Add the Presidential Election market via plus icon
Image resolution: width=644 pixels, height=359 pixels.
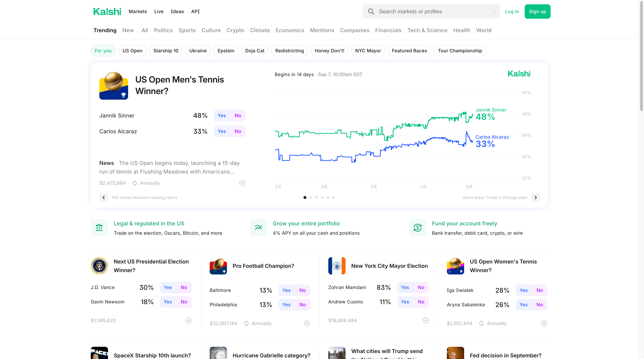(188, 321)
